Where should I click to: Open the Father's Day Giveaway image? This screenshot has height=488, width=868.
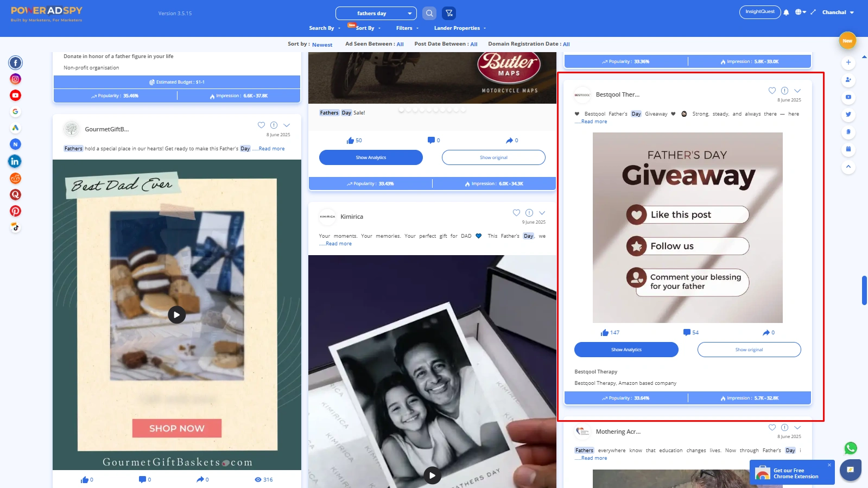(688, 228)
